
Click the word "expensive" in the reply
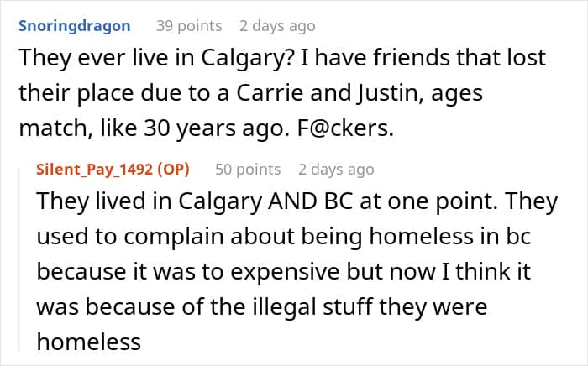pyautogui.click(x=285, y=272)
